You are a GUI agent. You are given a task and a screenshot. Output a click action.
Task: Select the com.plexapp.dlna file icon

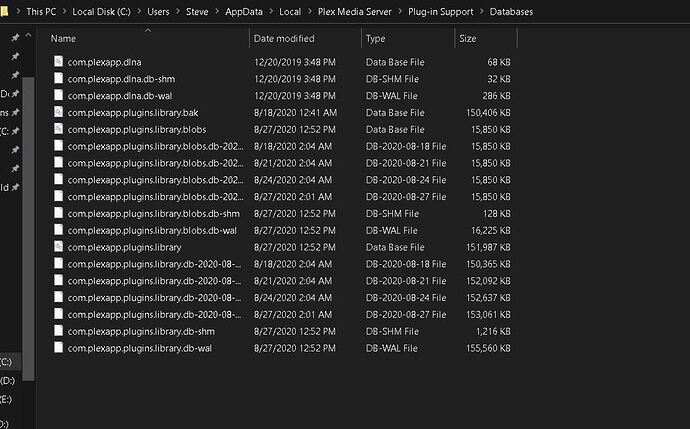pos(59,62)
